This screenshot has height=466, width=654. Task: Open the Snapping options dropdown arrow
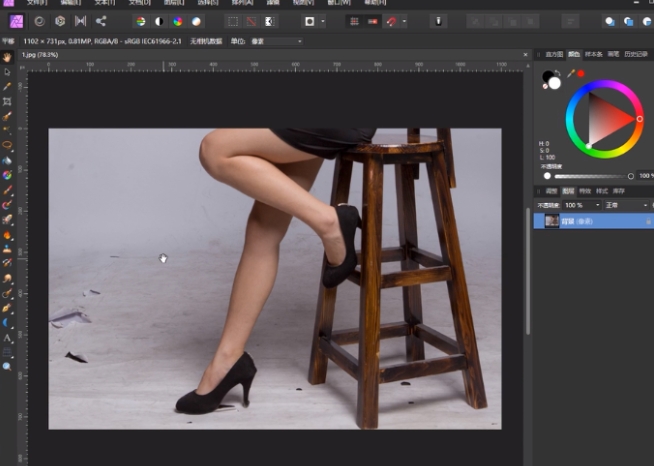[404, 22]
